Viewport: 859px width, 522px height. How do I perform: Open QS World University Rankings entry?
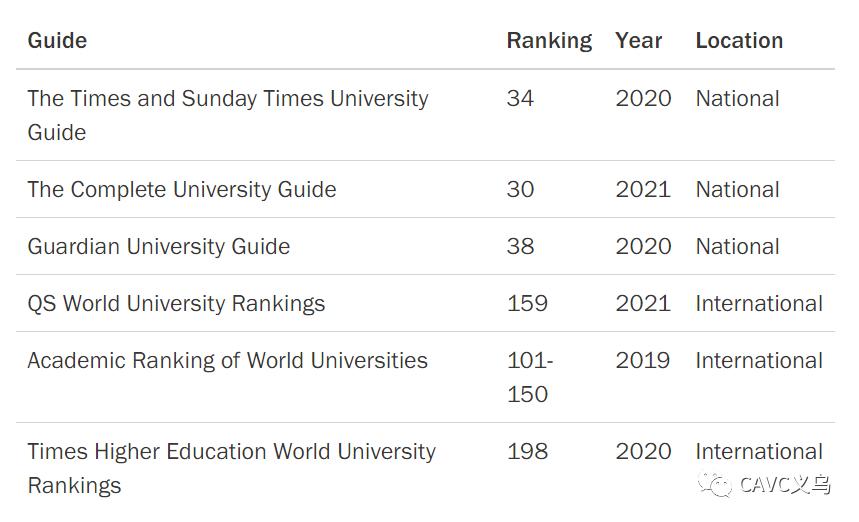(176, 304)
